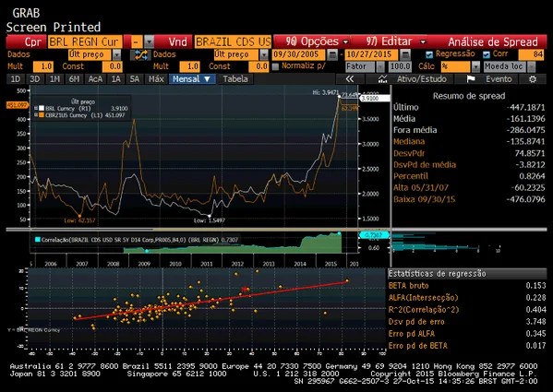The image size is (553, 392).
Task: Switch to the Tabela view
Action: [235, 79]
